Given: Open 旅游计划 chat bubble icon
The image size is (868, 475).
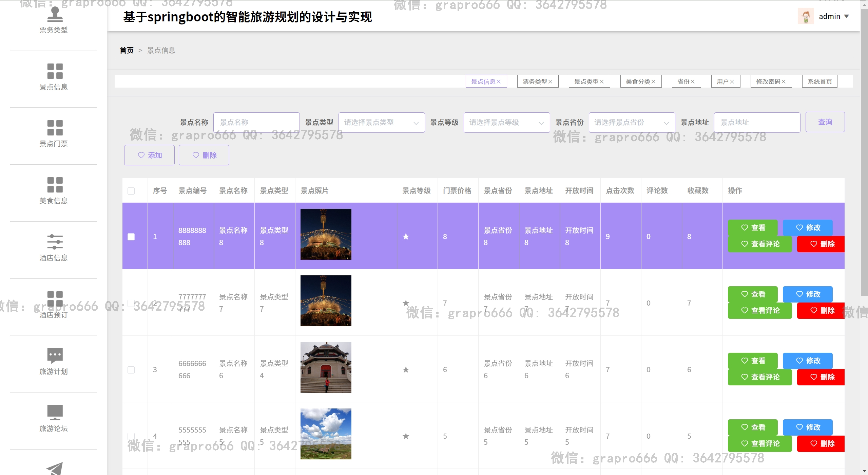Looking at the screenshot, I should [x=55, y=355].
